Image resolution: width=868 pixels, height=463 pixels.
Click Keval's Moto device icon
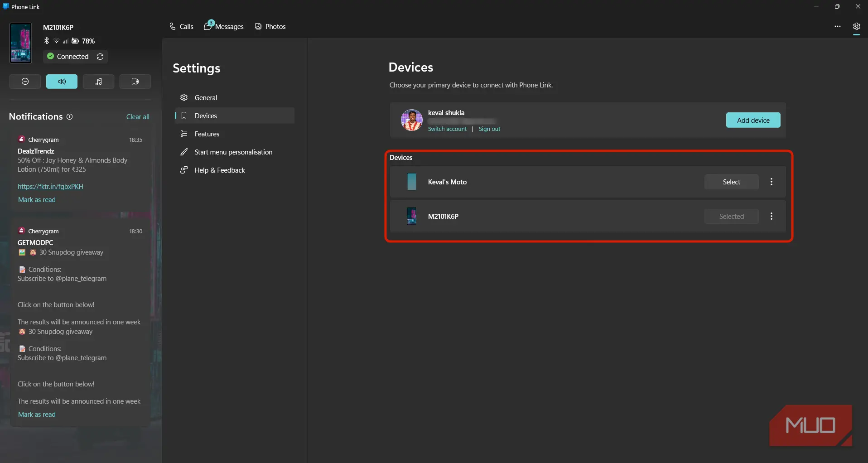pos(411,182)
